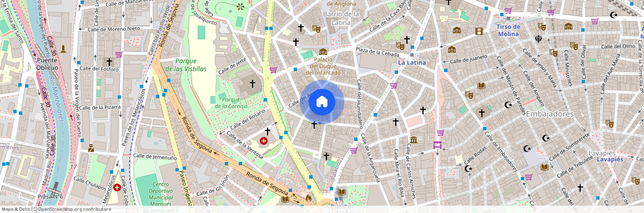Select the Calle Chulapos label
Viewport: 644px width, 213px height.
coord(89,183)
